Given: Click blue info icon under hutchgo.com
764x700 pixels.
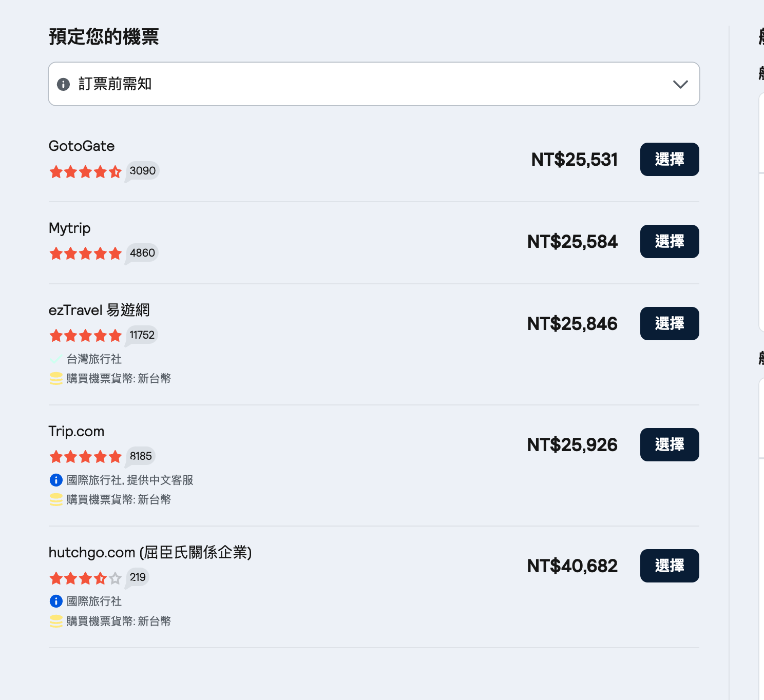Looking at the screenshot, I should pyautogui.click(x=56, y=601).
